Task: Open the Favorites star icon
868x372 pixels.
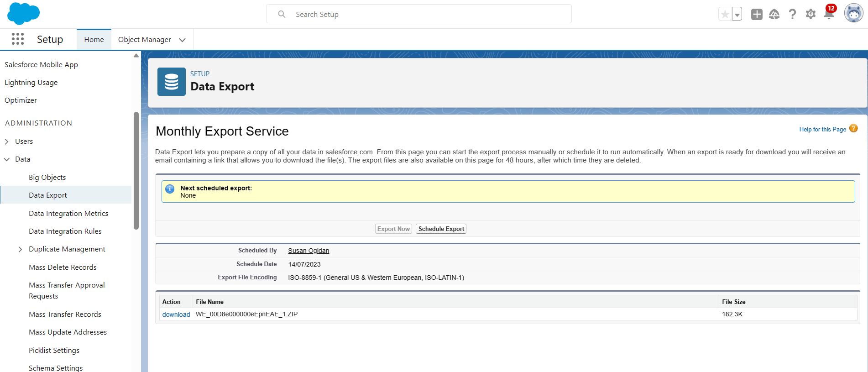Action: point(725,14)
